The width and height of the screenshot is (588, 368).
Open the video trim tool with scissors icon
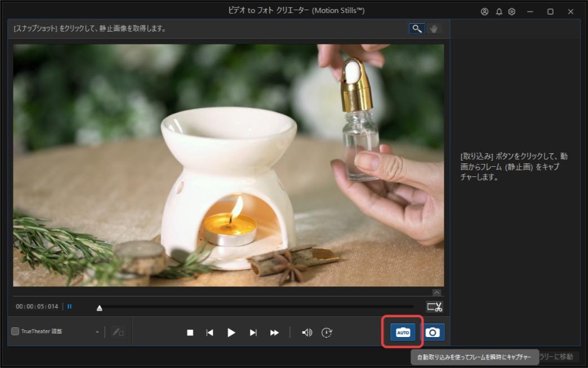[x=434, y=307]
